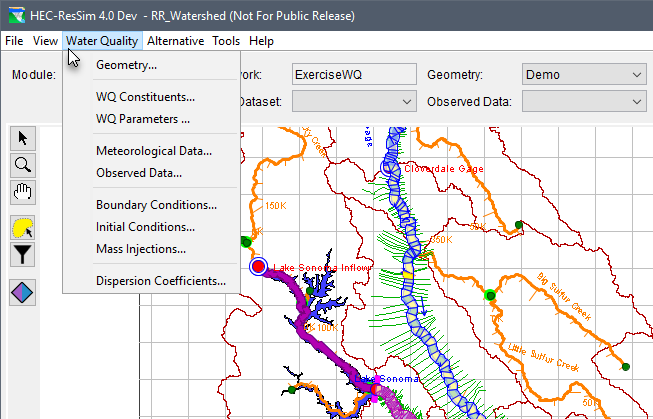Click the 350K stream station label
The height and width of the screenshot is (419, 653).
tap(441, 240)
